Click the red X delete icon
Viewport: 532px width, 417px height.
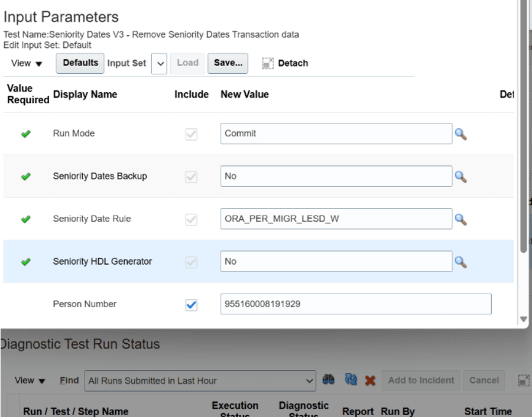[x=370, y=380]
